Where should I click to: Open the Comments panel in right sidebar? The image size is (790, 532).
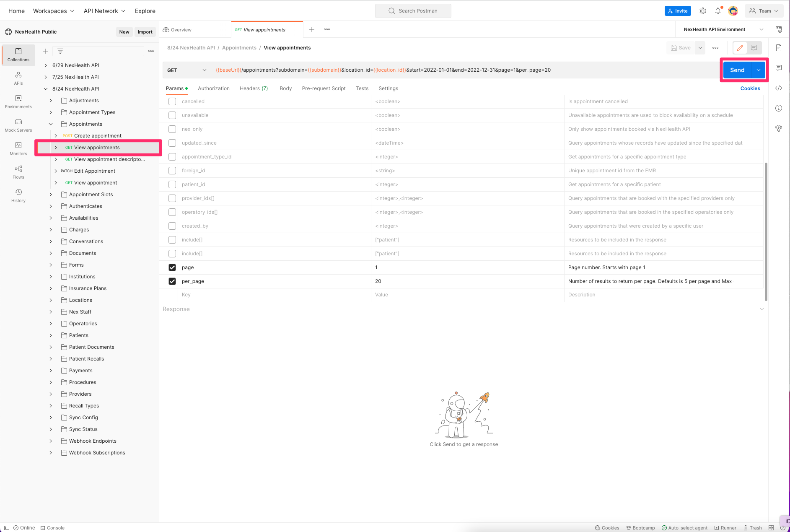pos(779,67)
